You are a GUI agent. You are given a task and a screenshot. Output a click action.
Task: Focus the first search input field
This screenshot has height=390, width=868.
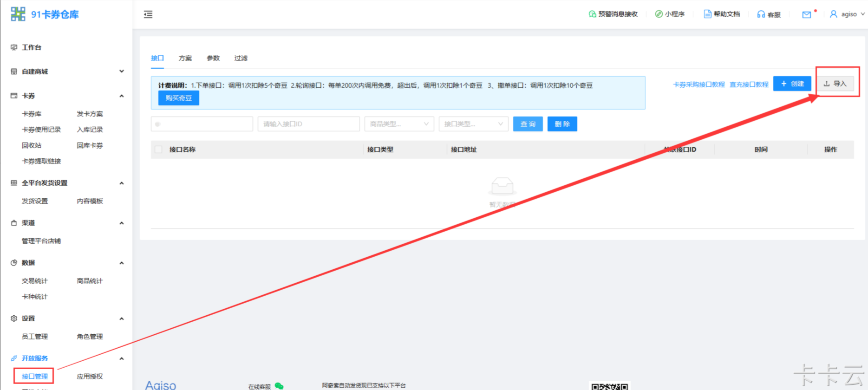pos(202,124)
